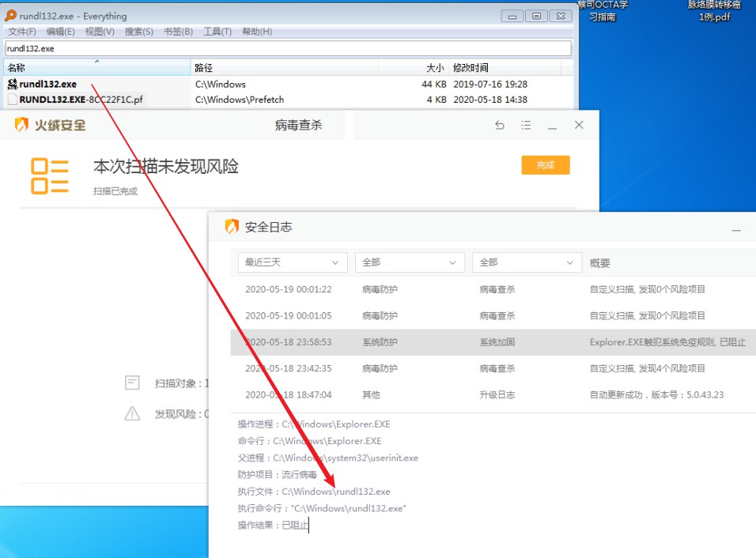Open the 书签(B) menu in Everything
The height and width of the screenshot is (558, 756).
coord(179,32)
